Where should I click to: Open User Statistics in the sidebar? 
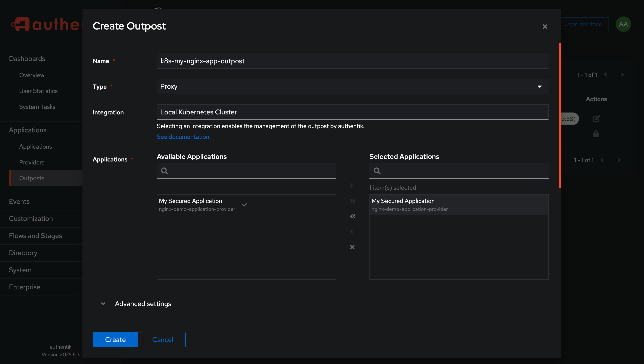(38, 91)
